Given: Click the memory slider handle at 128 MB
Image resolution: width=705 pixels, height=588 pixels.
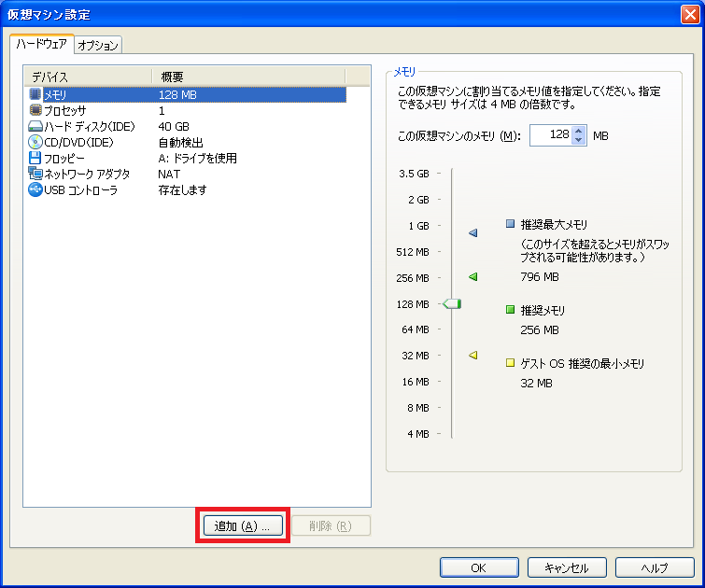Looking at the screenshot, I should [452, 303].
